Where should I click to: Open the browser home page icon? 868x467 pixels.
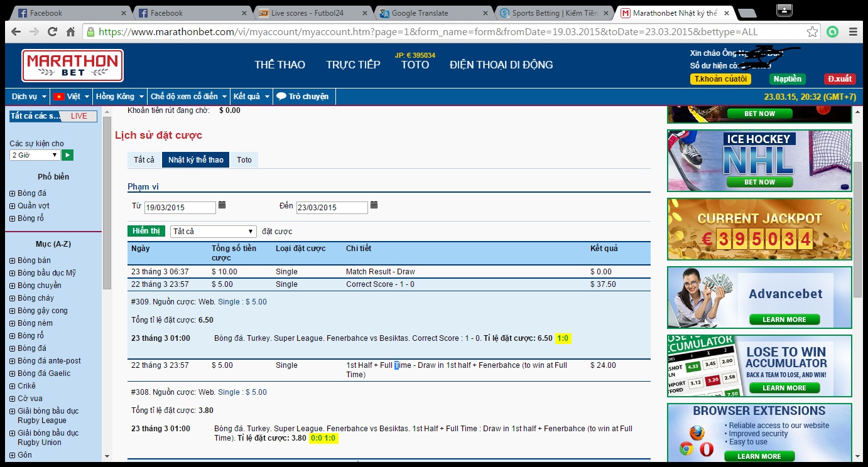click(x=70, y=32)
